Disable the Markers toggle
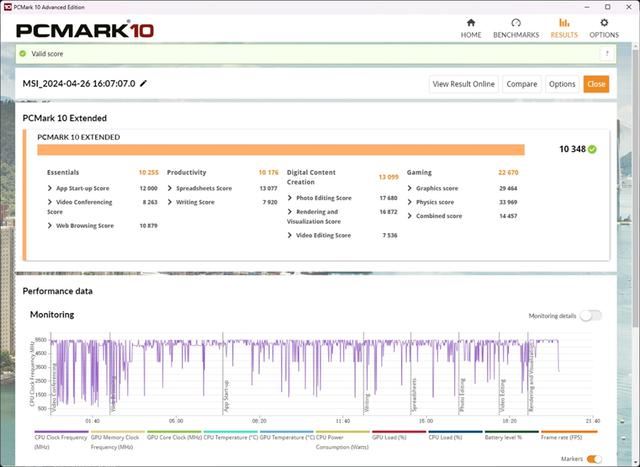 tap(594, 459)
